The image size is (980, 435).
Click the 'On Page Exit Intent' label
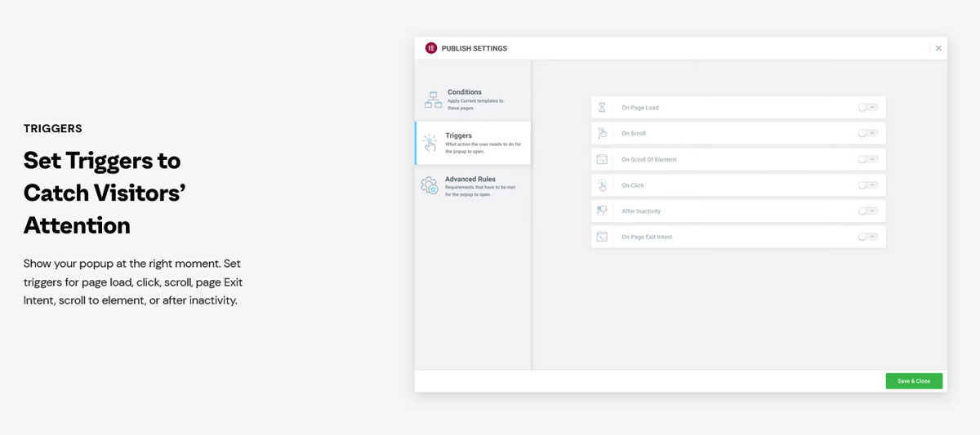pyautogui.click(x=647, y=237)
